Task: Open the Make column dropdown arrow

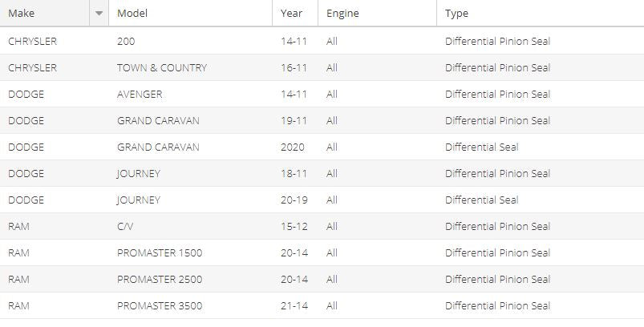Action: pyautogui.click(x=99, y=13)
